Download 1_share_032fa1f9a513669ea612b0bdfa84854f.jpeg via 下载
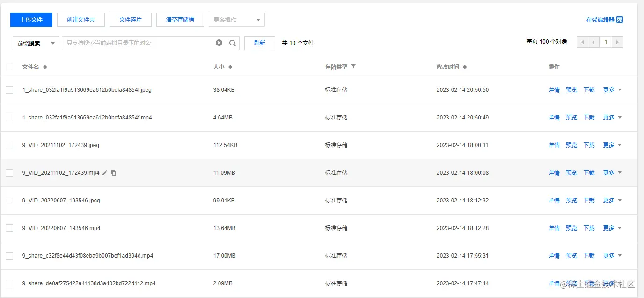 [589, 90]
